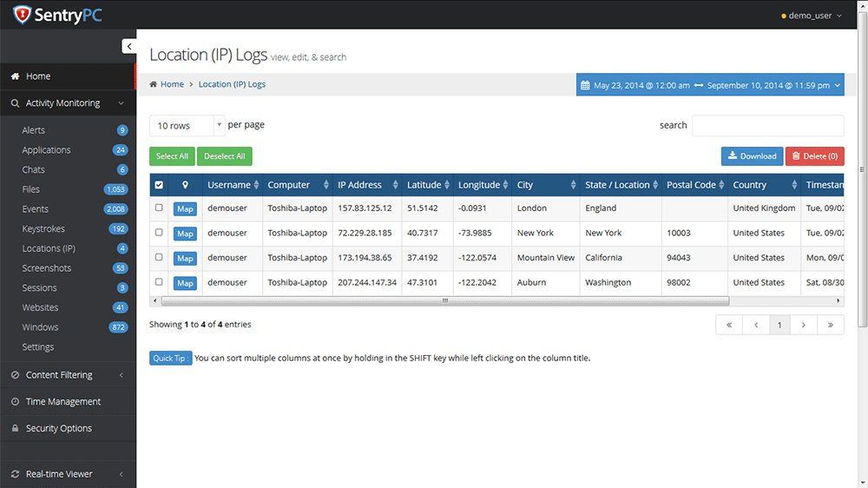Image resolution: width=868 pixels, height=488 pixels.
Task: Click the horizontal table scrollbar
Action: [445, 300]
